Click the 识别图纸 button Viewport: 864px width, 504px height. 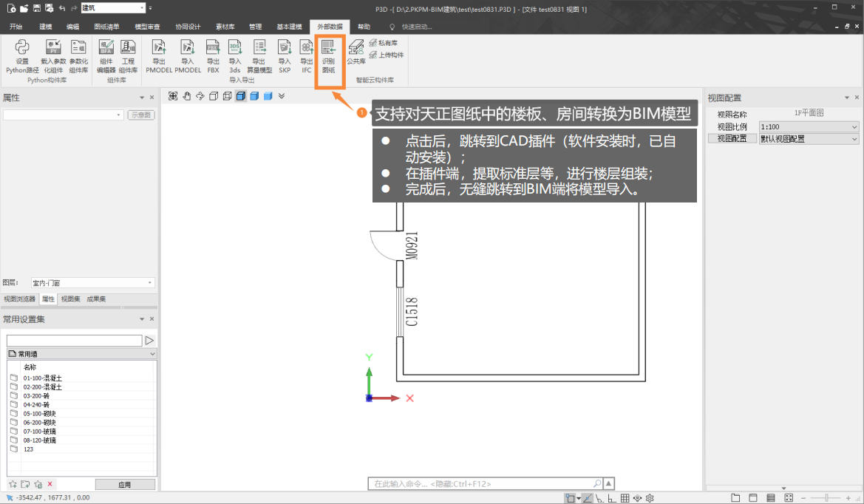tap(329, 56)
